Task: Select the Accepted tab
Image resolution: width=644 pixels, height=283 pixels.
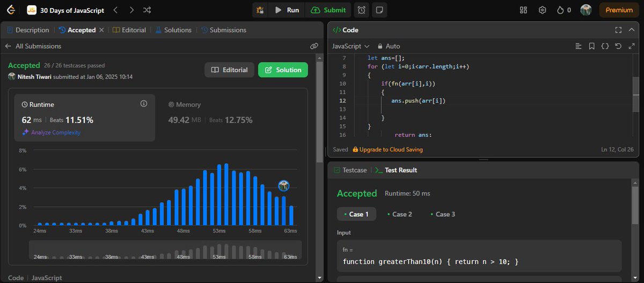Action: (x=77, y=30)
